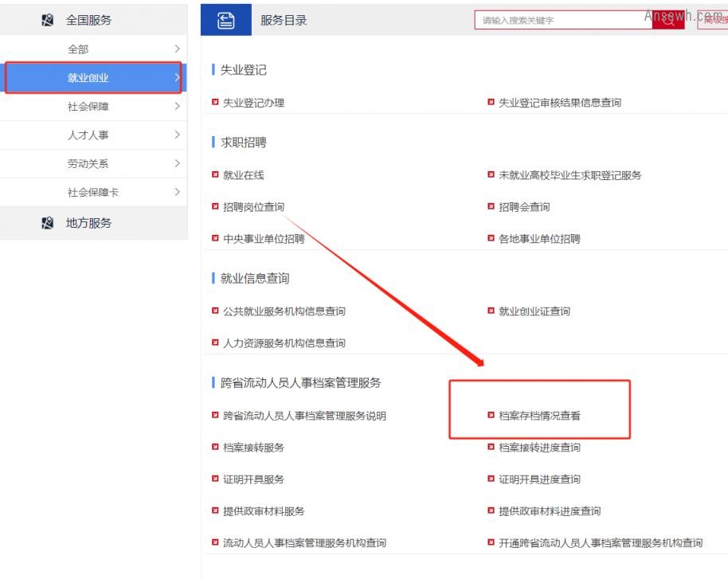Open the 档案接转进度查询 link
Viewport: 728px width, 579px height.
[x=539, y=448]
